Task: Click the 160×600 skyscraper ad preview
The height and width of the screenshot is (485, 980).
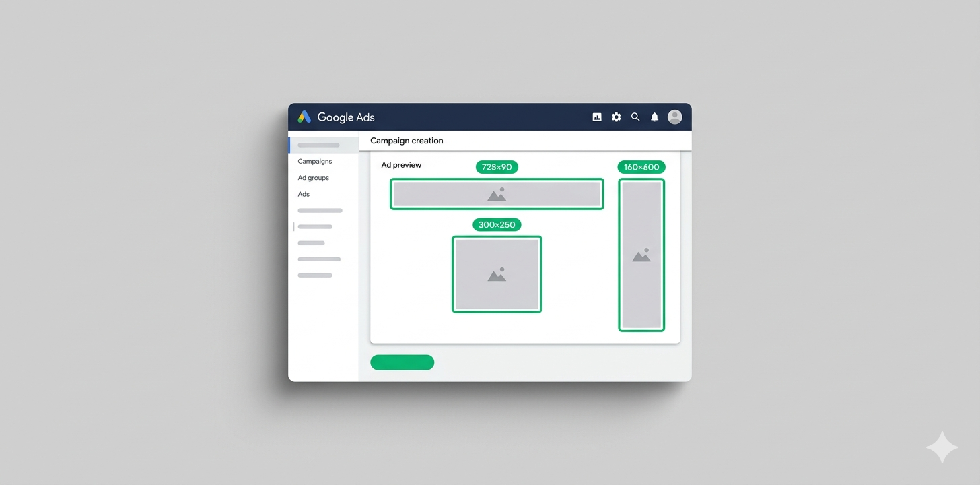Action: pyautogui.click(x=641, y=255)
